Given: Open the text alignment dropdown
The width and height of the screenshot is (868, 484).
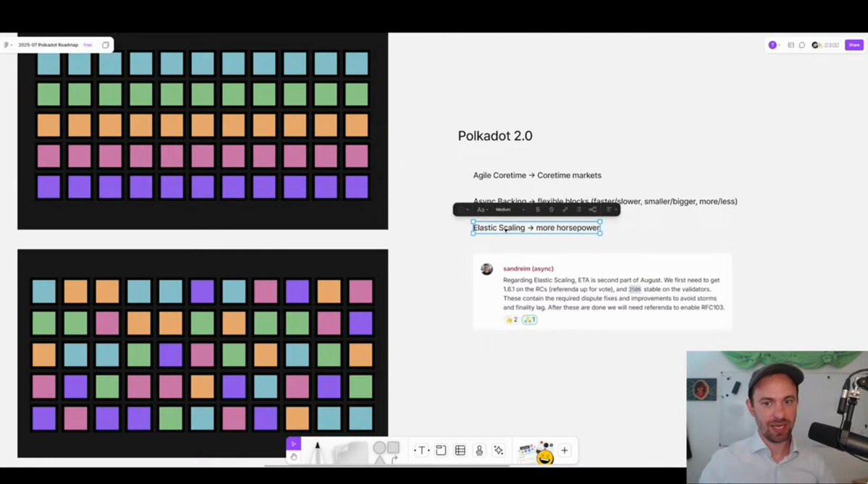Looking at the screenshot, I should point(611,210).
